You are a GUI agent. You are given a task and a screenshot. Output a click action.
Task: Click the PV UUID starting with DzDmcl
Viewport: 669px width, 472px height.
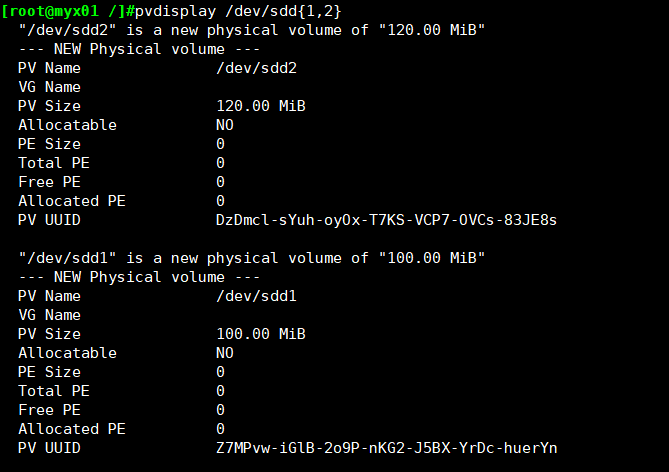[x=386, y=220]
